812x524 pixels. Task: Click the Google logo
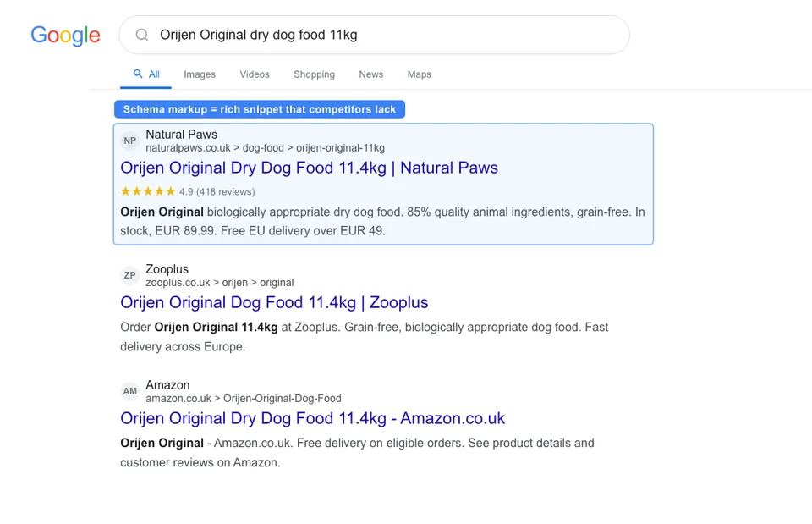65,36
